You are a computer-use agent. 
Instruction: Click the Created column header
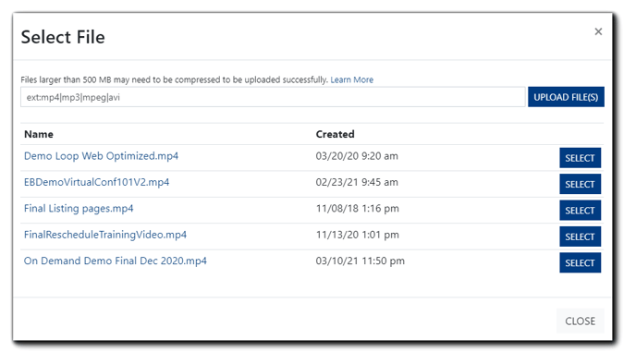335,134
